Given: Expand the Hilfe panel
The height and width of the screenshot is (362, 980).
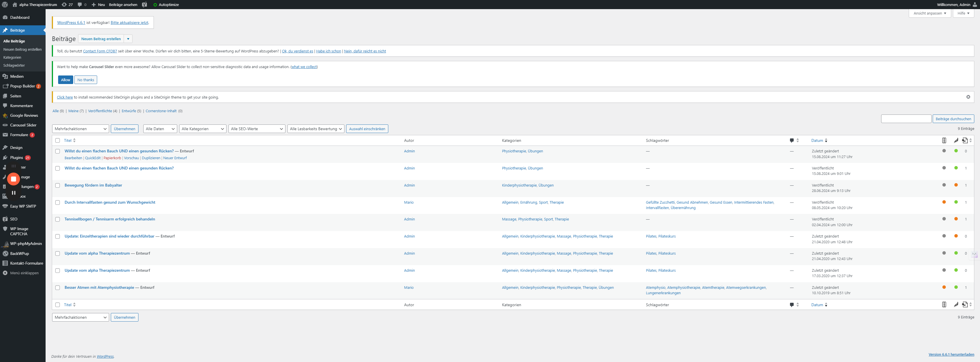Looking at the screenshot, I should [x=963, y=13].
